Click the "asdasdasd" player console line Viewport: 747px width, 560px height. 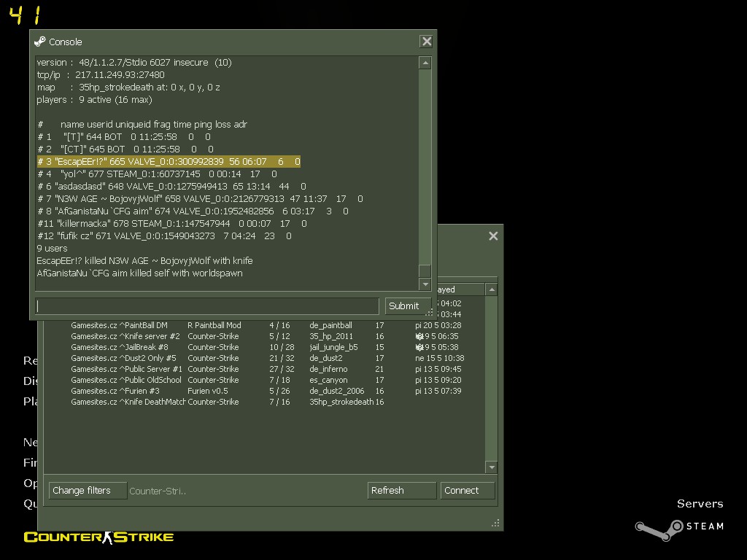(x=171, y=187)
